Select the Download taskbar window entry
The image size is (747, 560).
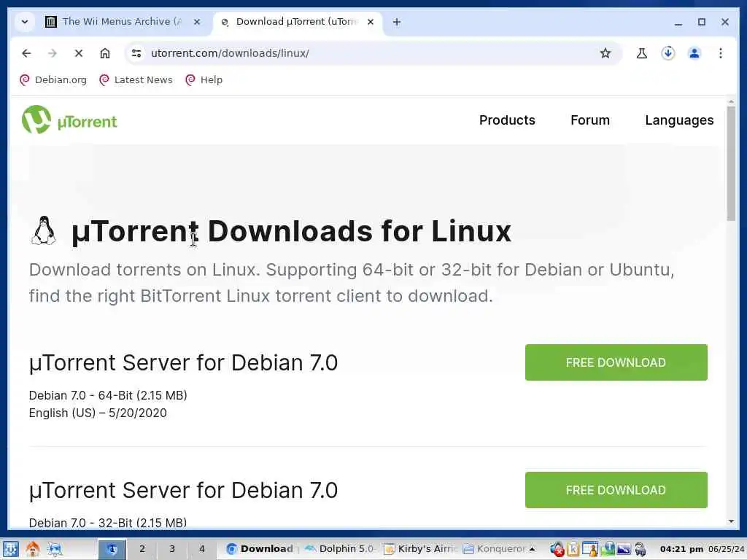pyautogui.click(x=260, y=549)
